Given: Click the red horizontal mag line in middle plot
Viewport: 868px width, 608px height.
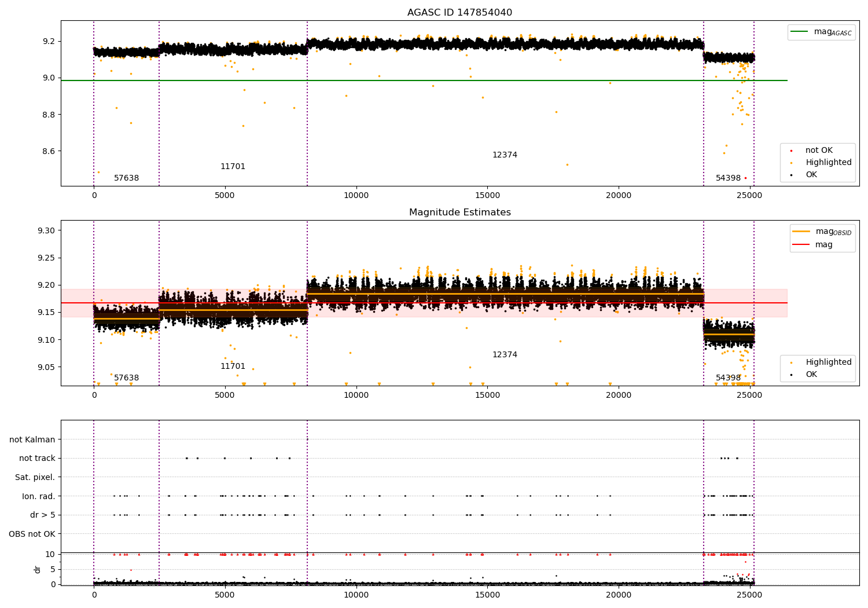Looking at the screenshot, I should 424,303.
